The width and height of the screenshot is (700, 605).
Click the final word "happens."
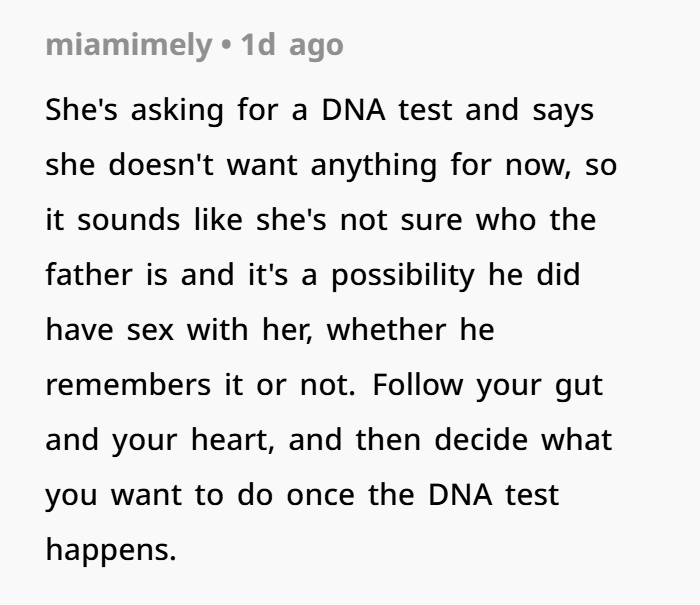[111, 551]
